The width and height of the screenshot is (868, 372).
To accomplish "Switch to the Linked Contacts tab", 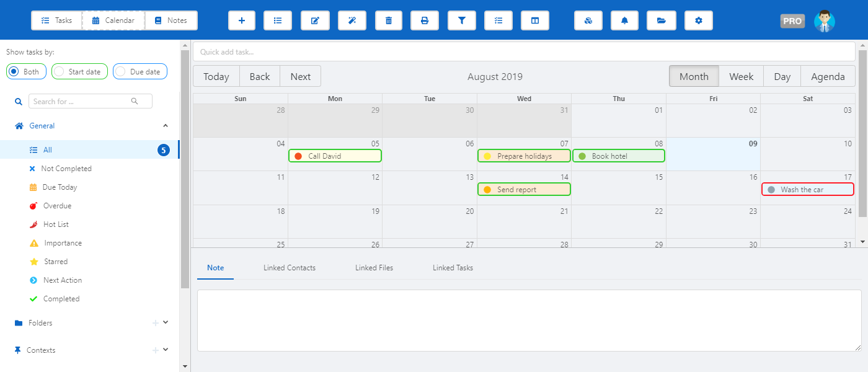I will (x=290, y=268).
